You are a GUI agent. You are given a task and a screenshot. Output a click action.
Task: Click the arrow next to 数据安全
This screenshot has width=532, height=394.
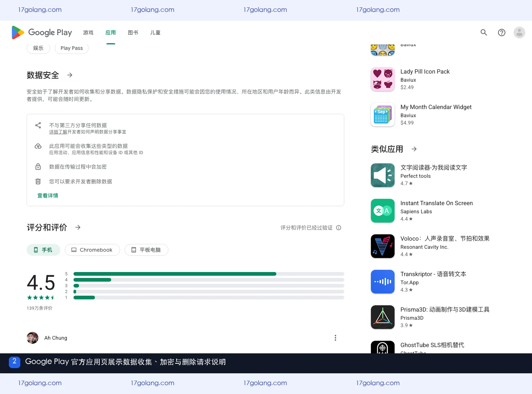[x=70, y=75]
